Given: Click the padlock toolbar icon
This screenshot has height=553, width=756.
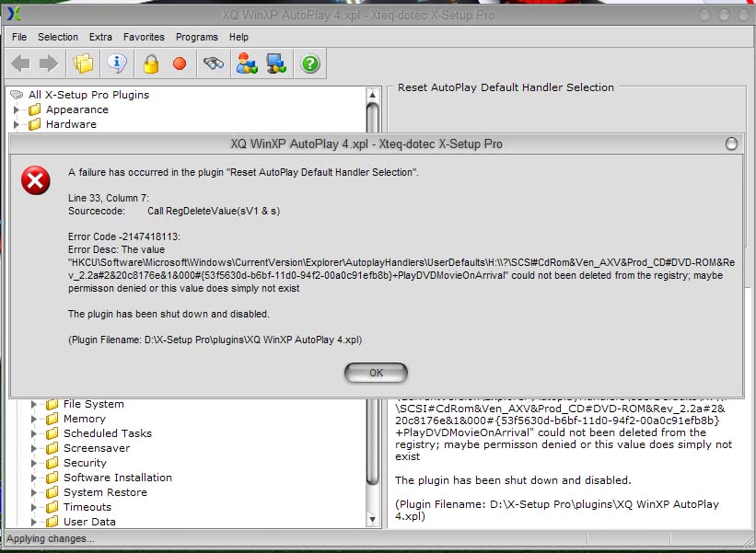Looking at the screenshot, I should pos(151,63).
